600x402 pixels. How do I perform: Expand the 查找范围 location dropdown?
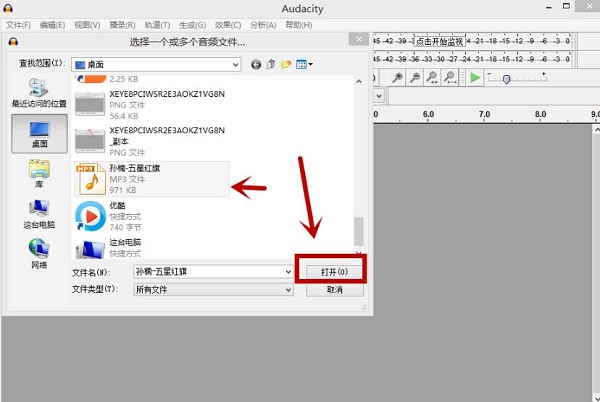pos(235,64)
